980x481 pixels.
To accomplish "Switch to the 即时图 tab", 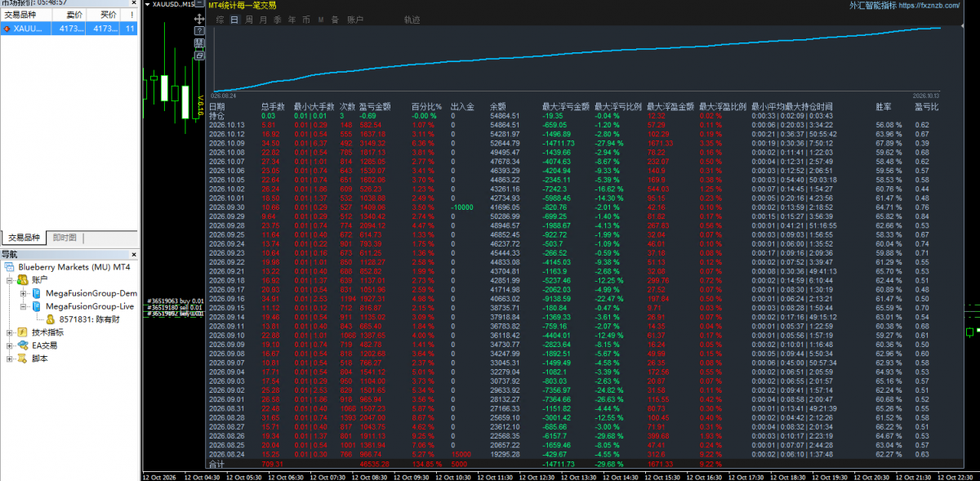I will click(x=65, y=238).
